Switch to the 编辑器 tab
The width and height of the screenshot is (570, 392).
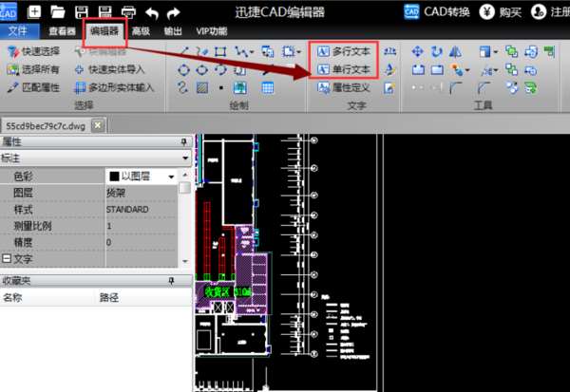tap(104, 31)
